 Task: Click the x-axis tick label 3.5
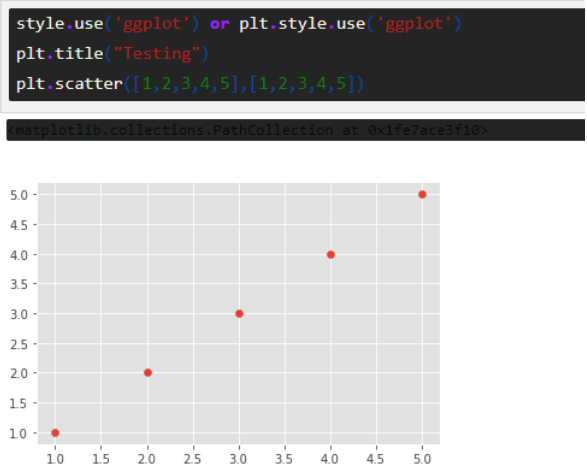pos(284,459)
